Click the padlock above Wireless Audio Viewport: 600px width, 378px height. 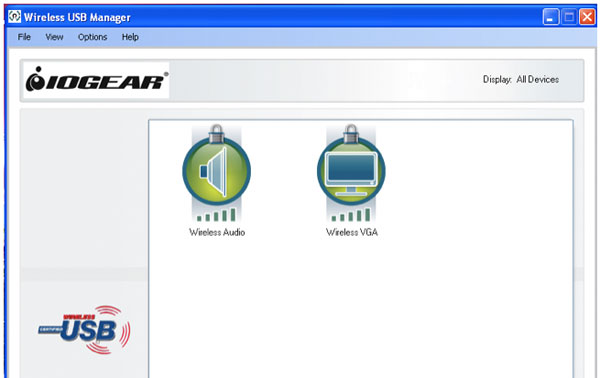[217, 133]
